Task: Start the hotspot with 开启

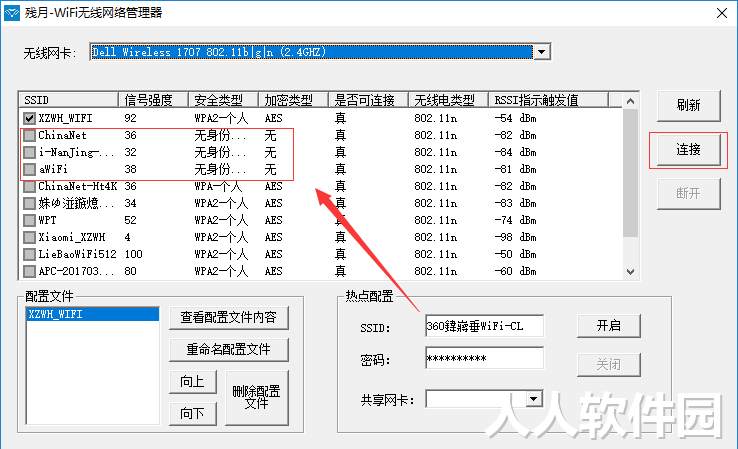Action: point(609,326)
